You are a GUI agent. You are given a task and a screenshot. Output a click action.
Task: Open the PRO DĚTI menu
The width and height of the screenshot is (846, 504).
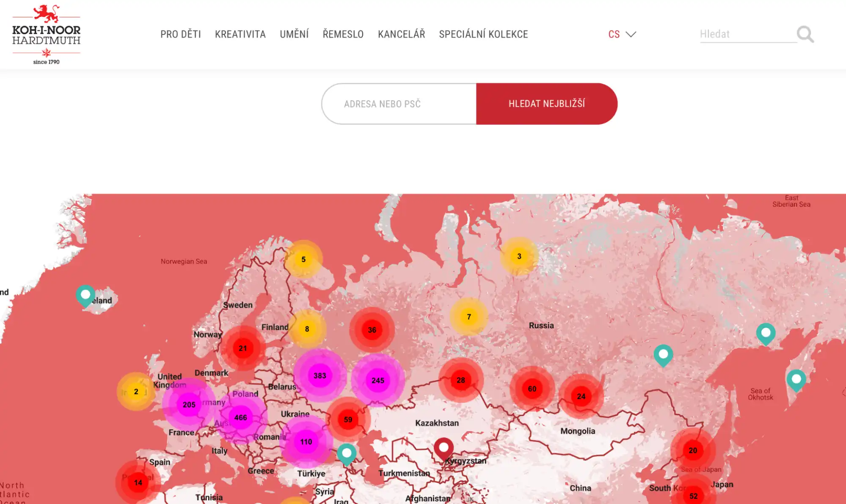[181, 34]
